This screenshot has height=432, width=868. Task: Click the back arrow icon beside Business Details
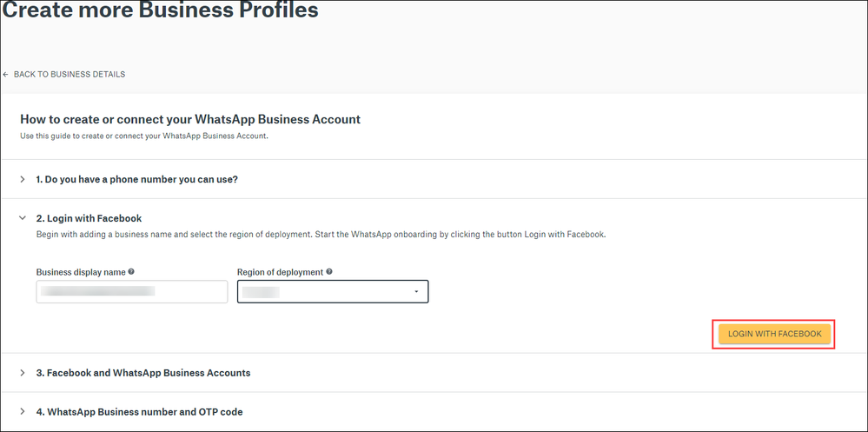pos(5,74)
